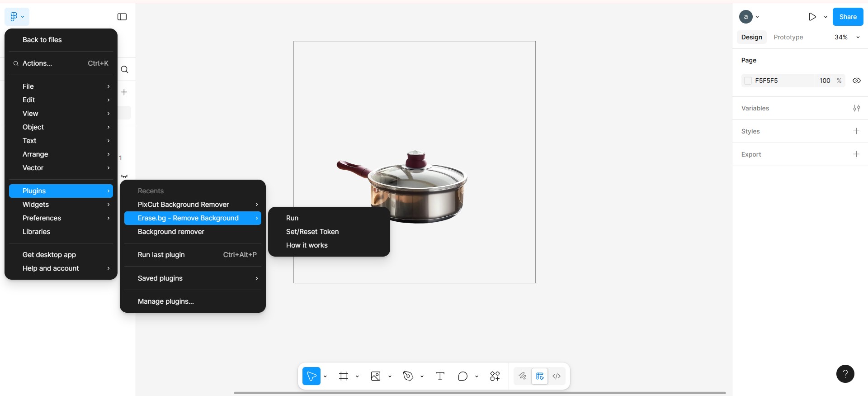Viewport: 868px width, 396px height.
Task: Open Pen tool options dropdown arrow
Action: pyautogui.click(x=422, y=376)
